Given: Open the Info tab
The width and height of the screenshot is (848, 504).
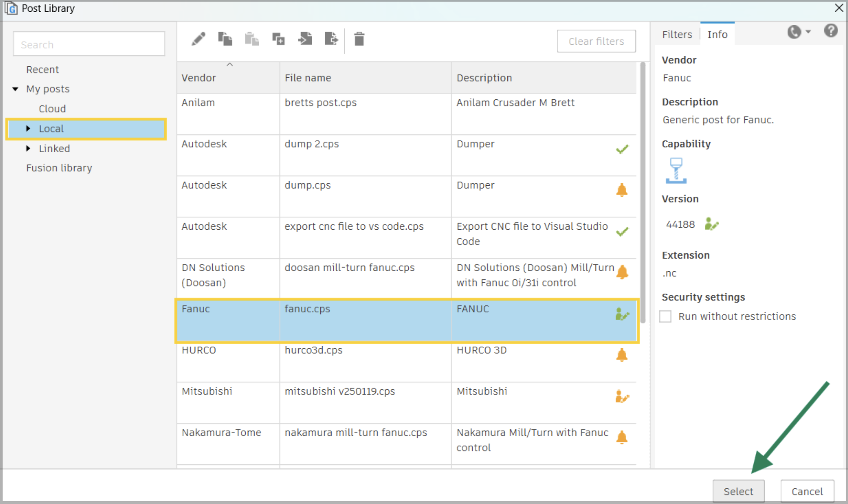Looking at the screenshot, I should pos(717,34).
